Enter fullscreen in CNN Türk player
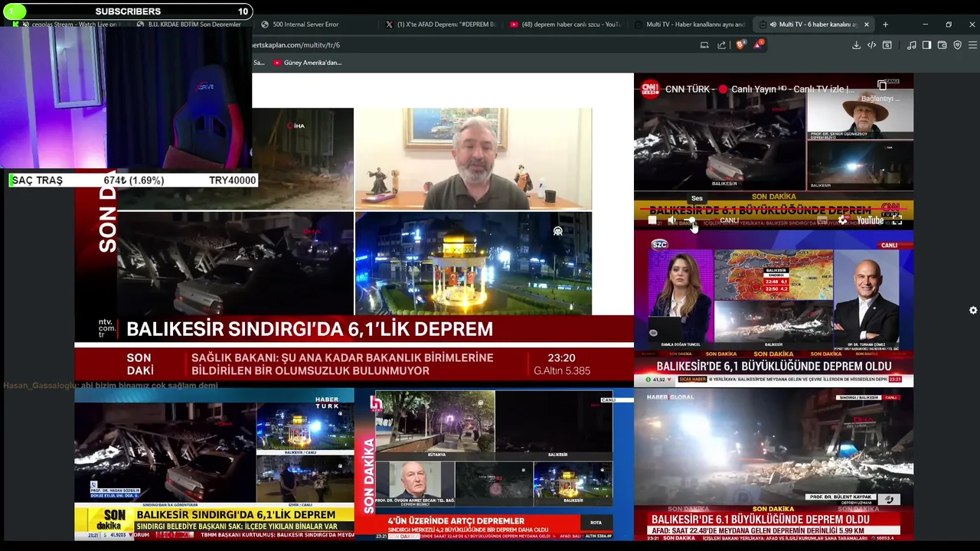 click(897, 220)
